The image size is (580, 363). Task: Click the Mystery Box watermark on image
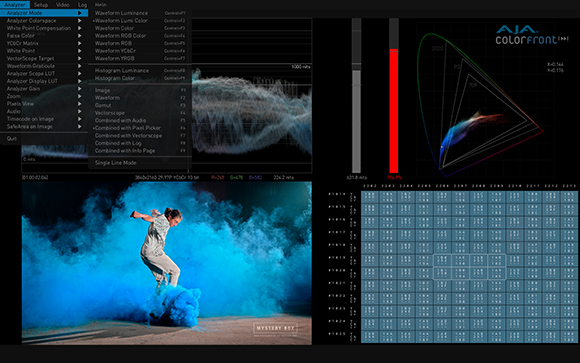276,328
